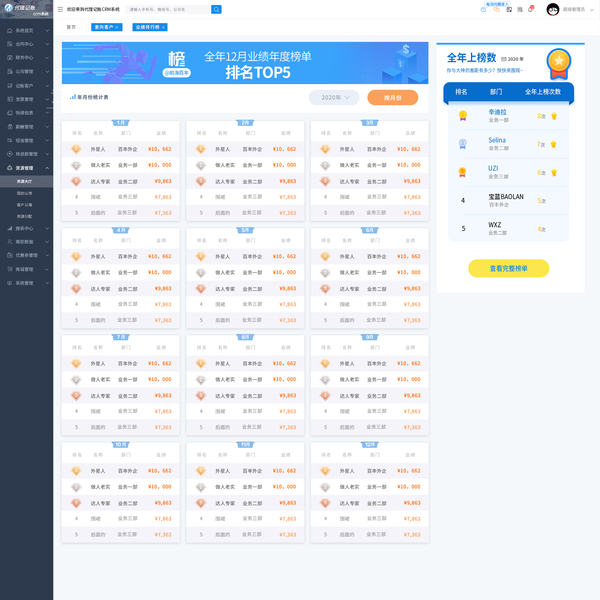Click the user avatar picture

pos(553,10)
